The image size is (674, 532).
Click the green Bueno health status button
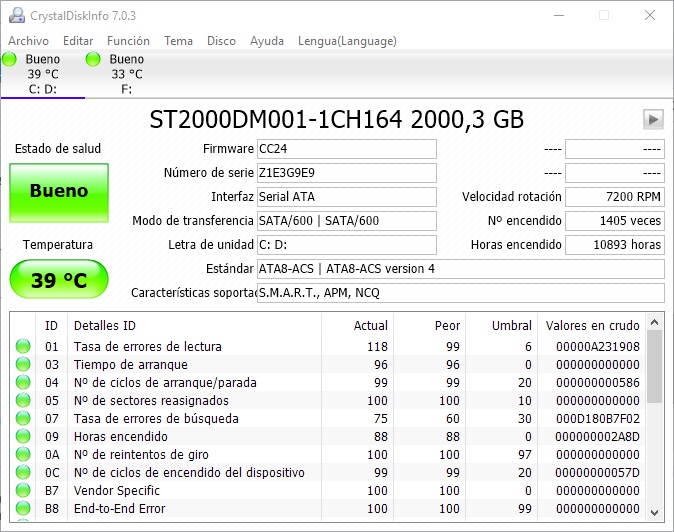(x=58, y=192)
